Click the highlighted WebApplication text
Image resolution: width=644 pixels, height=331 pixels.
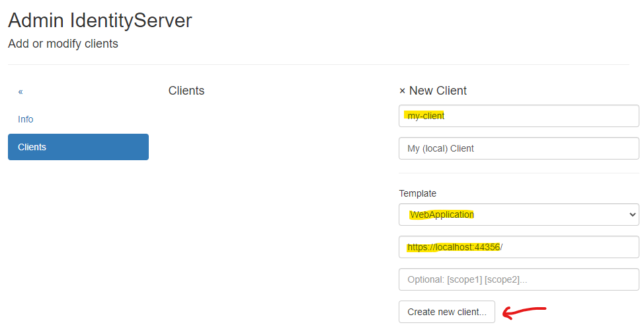442,214
